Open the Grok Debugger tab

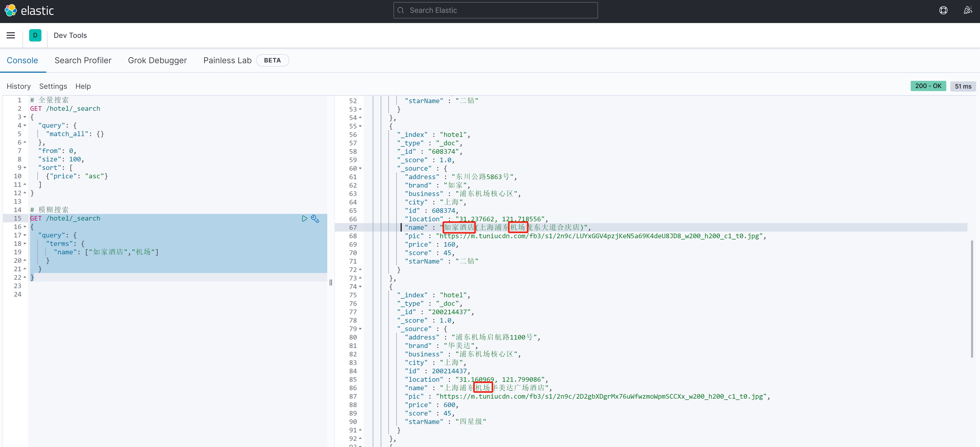click(x=157, y=61)
